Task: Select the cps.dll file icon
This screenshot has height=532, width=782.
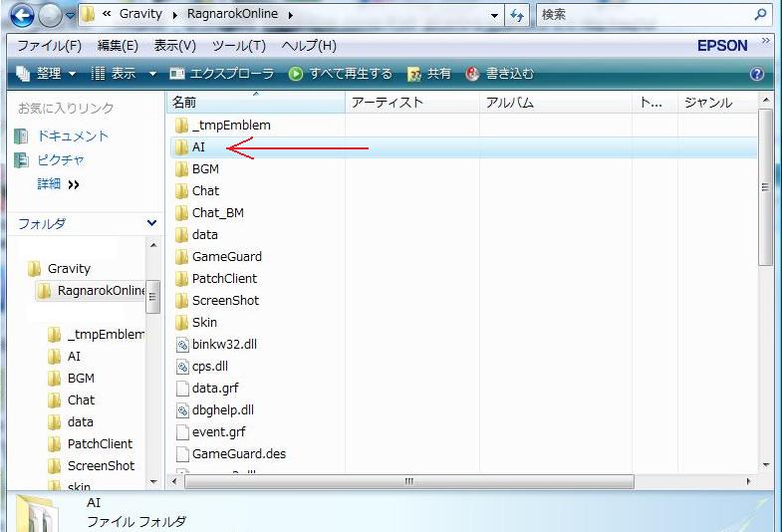Action: [182, 367]
